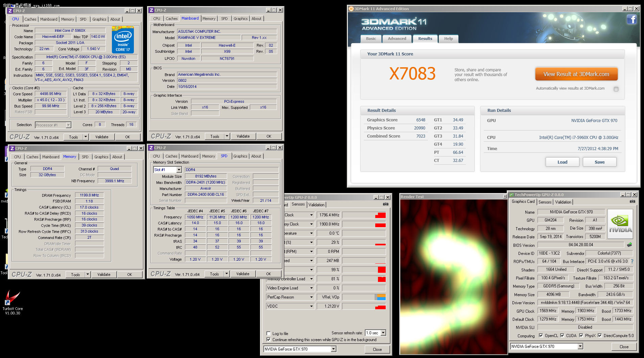Open the Mainboard tab in CPU-Z SPD window
The image size is (644, 358).
(x=190, y=156)
